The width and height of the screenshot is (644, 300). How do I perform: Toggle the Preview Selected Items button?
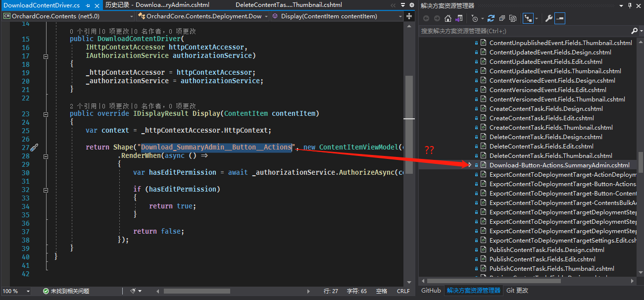[560, 18]
